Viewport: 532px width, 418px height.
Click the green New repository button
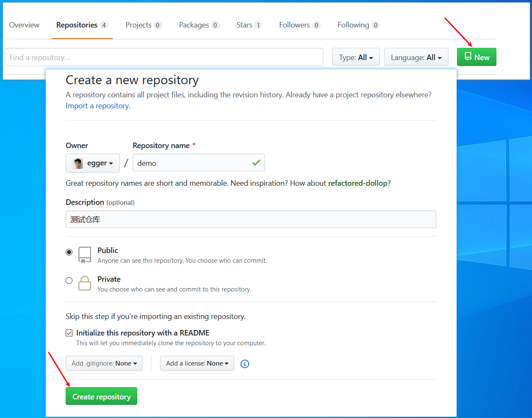click(477, 57)
